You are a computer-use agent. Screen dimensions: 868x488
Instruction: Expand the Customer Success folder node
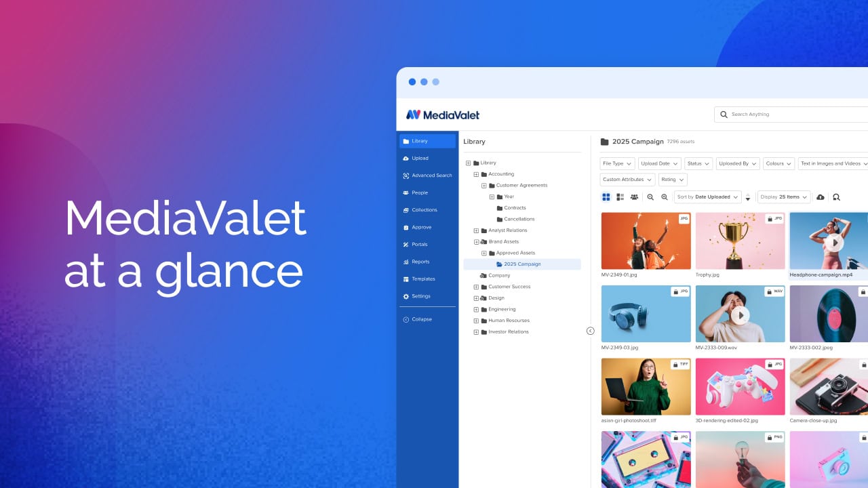(476, 287)
